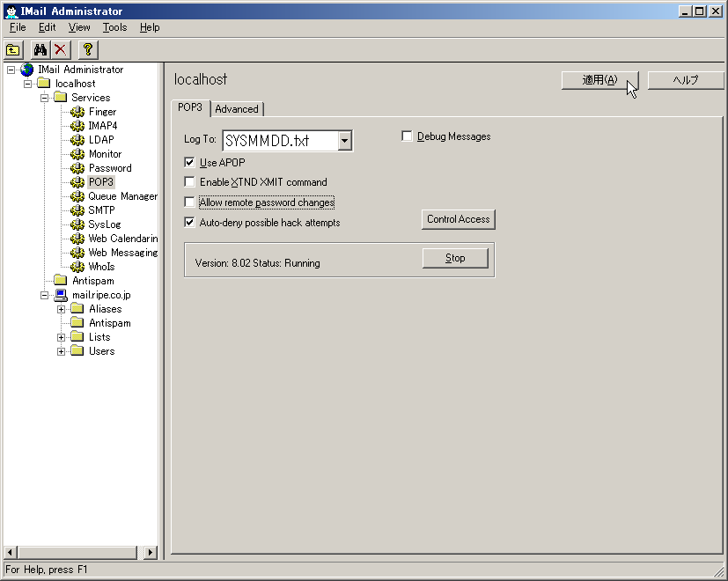This screenshot has height=581, width=728.
Task: Click the Log To combo box field
Action: click(x=287, y=141)
